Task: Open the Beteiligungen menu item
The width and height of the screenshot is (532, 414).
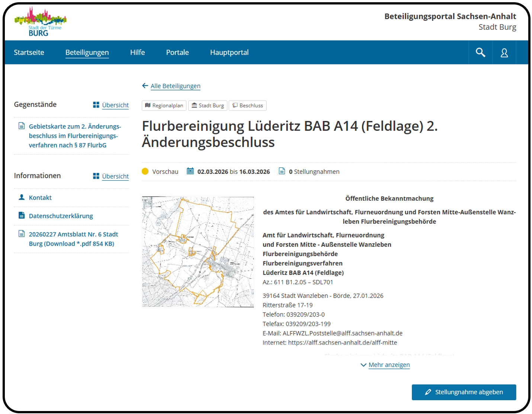Action: pyautogui.click(x=87, y=52)
